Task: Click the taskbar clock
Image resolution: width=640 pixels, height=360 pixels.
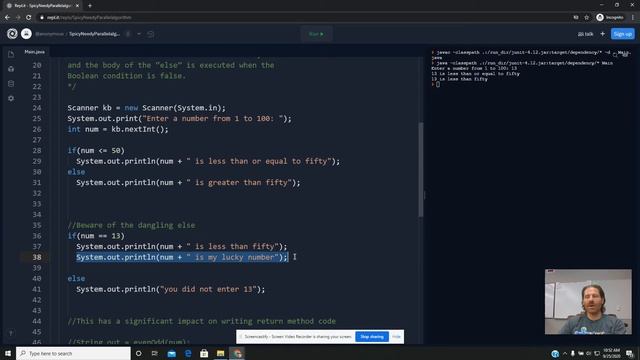Action: pyautogui.click(x=611, y=353)
